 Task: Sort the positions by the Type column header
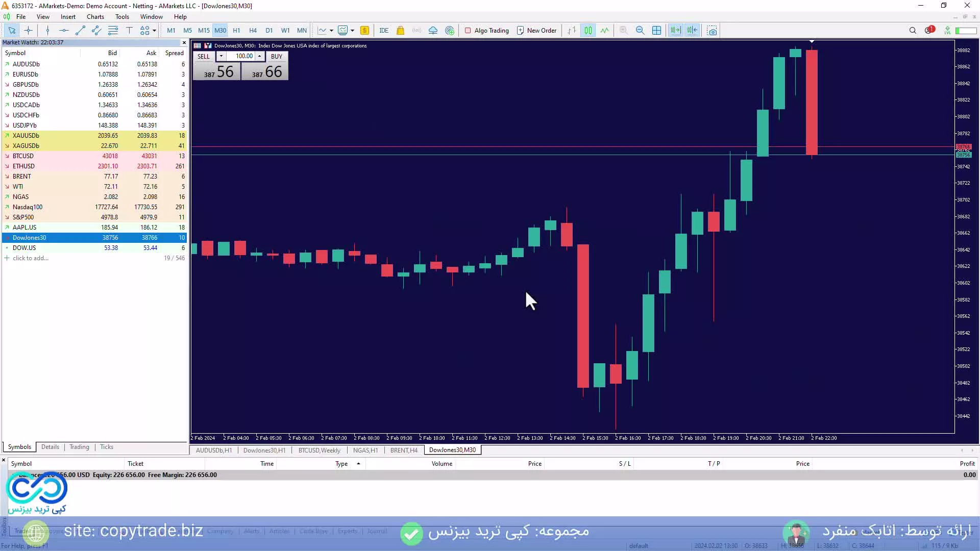coord(341,464)
